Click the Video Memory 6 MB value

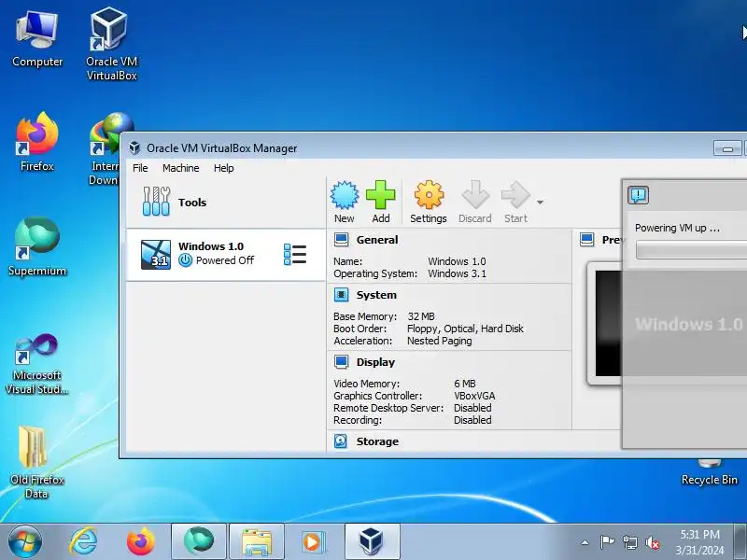(x=464, y=384)
